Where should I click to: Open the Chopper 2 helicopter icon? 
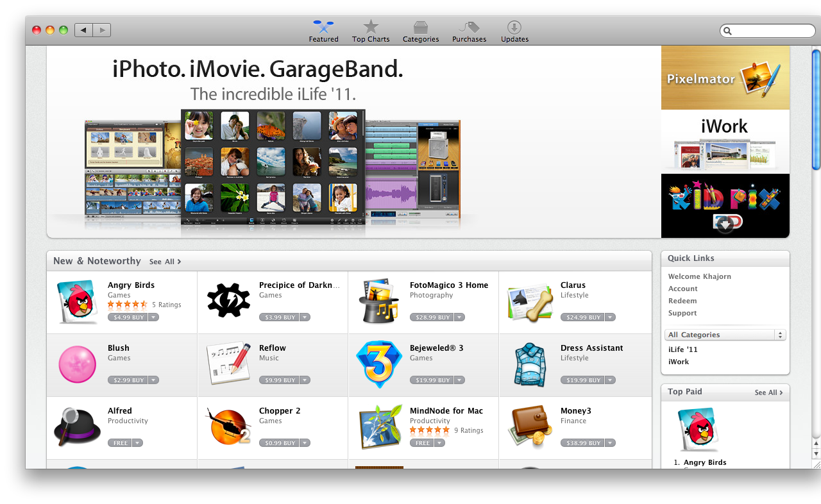[228, 427]
